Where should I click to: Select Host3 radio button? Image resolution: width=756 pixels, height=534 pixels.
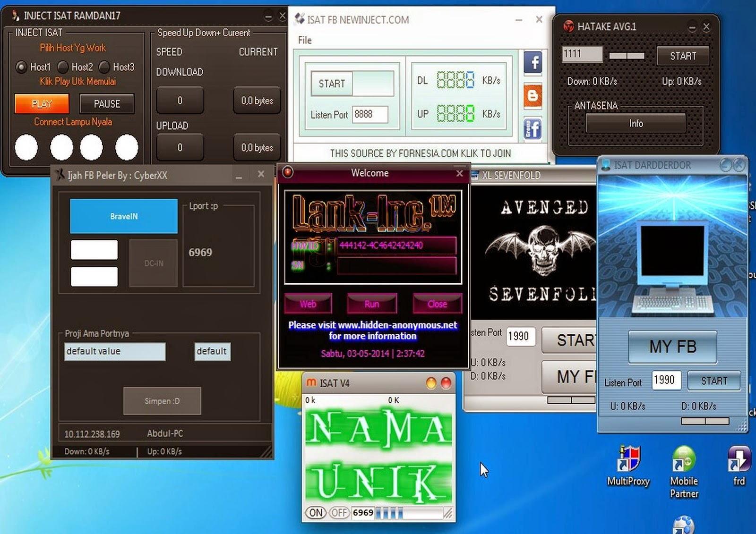point(104,67)
